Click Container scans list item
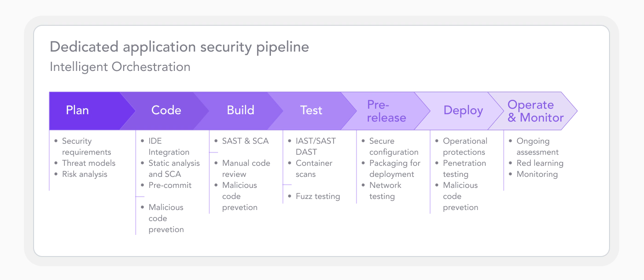The height and width of the screenshot is (280, 644). (314, 169)
